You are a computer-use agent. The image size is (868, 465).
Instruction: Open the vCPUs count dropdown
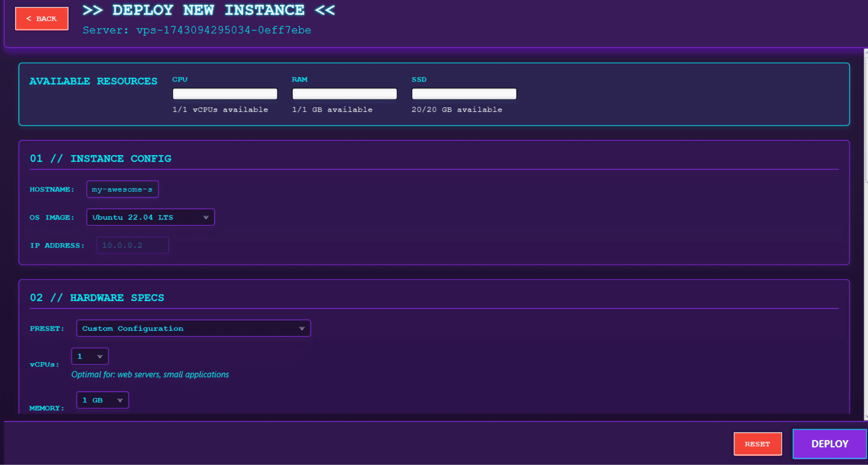pos(90,356)
